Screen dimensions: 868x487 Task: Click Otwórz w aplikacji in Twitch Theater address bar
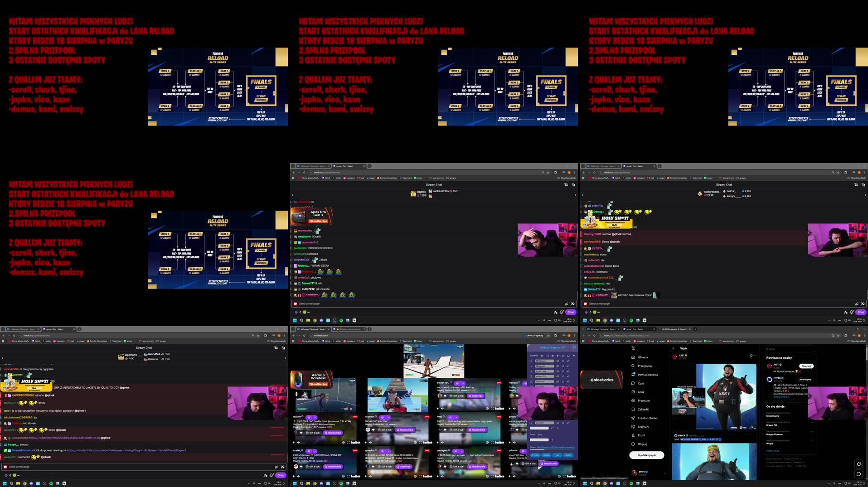tap(533, 336)
